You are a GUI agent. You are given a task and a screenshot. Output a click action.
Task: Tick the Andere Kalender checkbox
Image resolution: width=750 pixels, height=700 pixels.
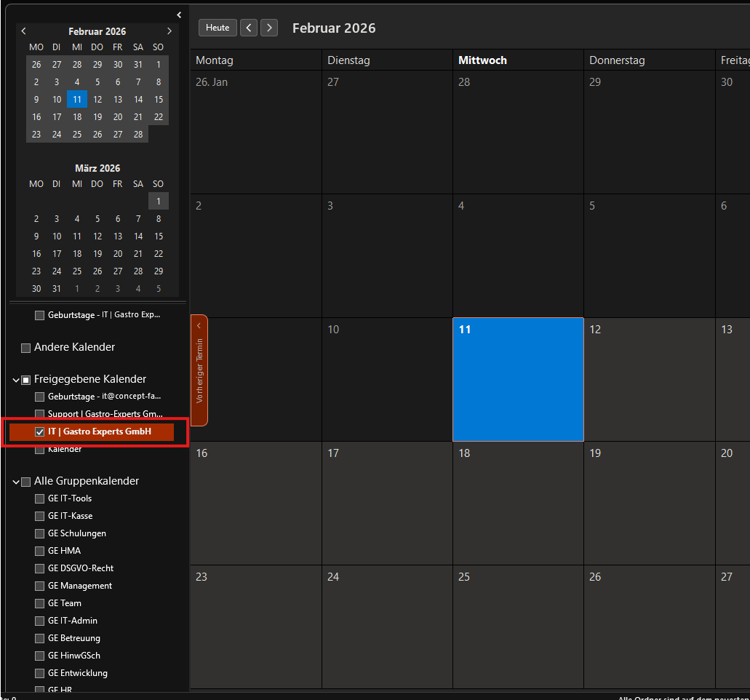pos(26,348)
